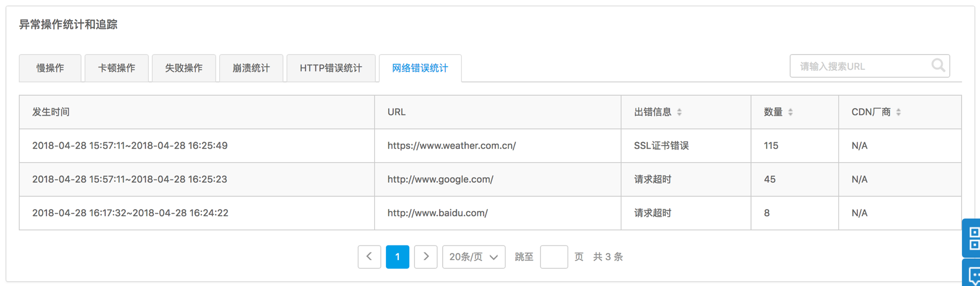Screen dimensions: 980x286
Task: Open the QR code side icon
Action: point(972,238)
